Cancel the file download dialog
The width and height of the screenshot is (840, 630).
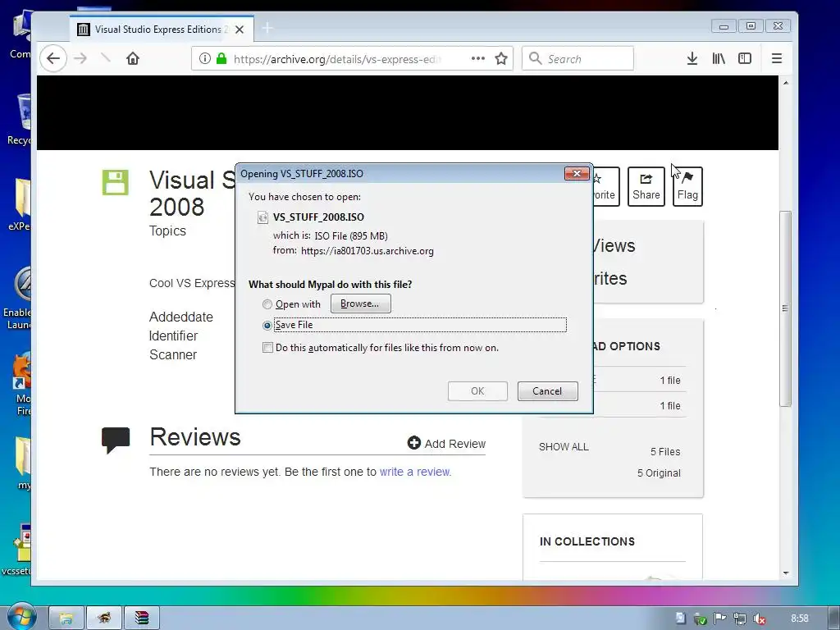pyautogui.click(x=547, y=391)
